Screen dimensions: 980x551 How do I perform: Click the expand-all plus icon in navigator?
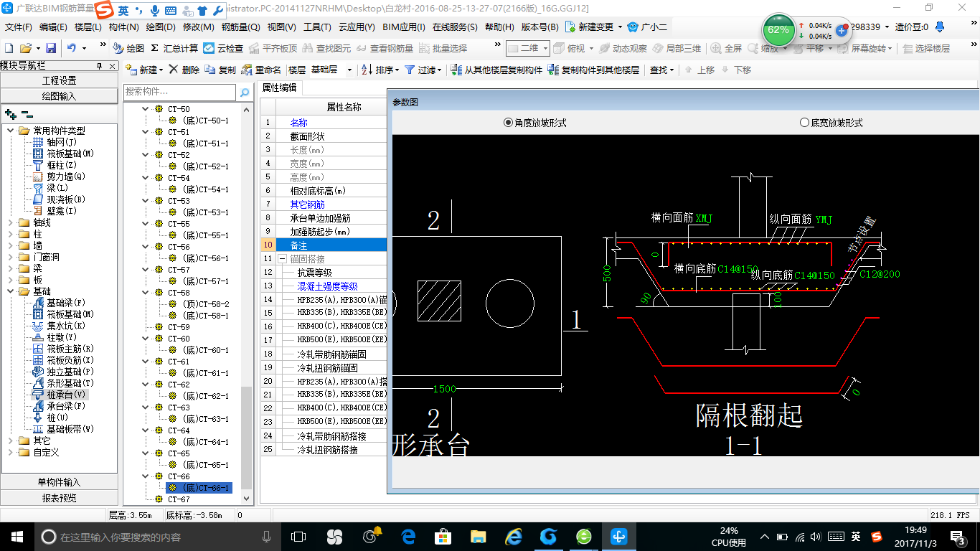(11, 113)
